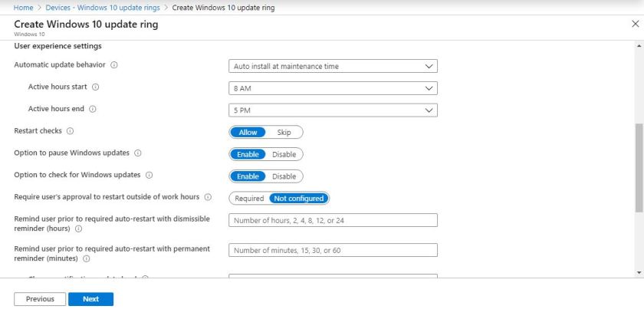The height and width of the screenshot is (319, 644).
Task: Set Restart checks to Skip
Action: [x=284, y=132]
